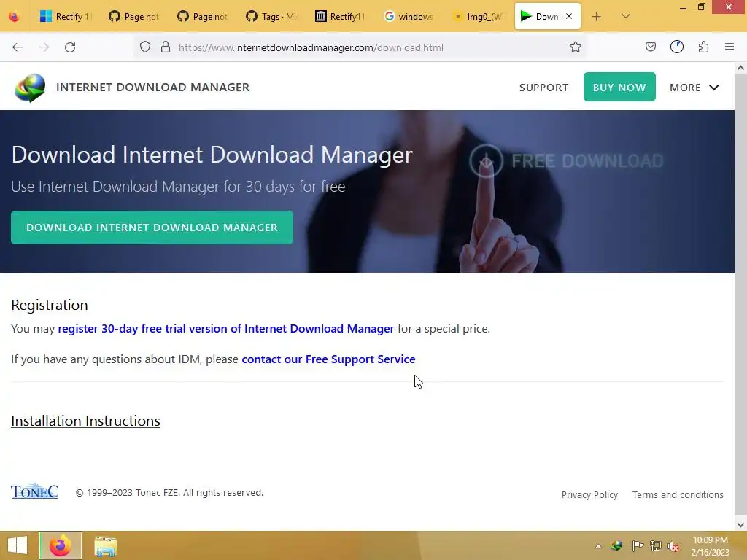Open Action Center flag icon
The height and width of the screenshot is (560, 747).
coord(638,546)
